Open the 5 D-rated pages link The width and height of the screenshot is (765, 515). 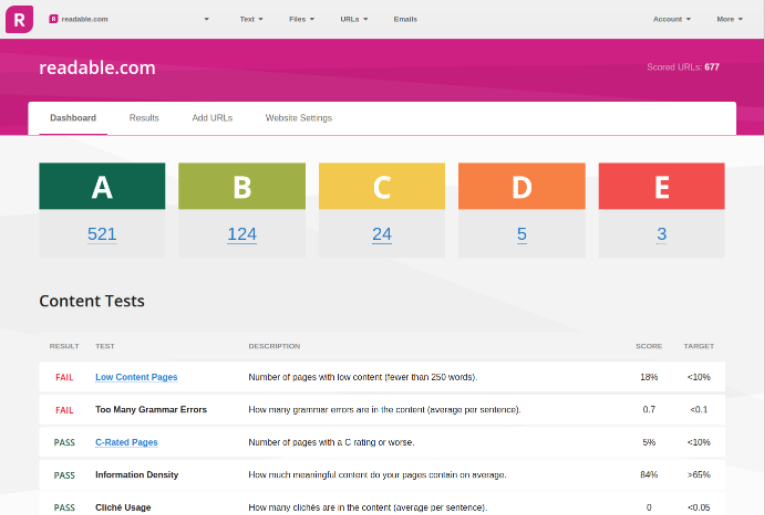click(522, 234)
